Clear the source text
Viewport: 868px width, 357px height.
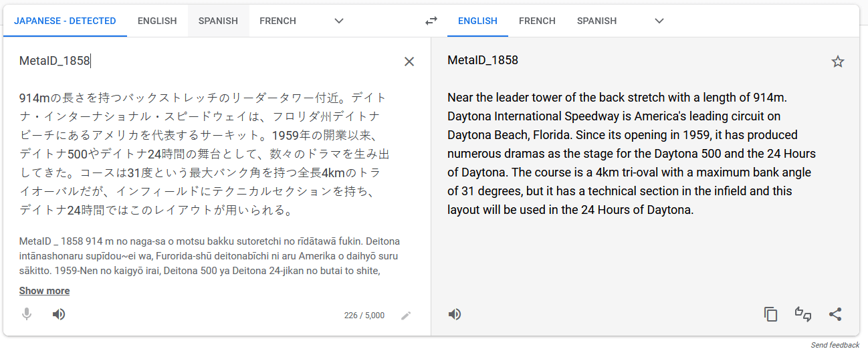pyautogui.click(x=409, y=62)
